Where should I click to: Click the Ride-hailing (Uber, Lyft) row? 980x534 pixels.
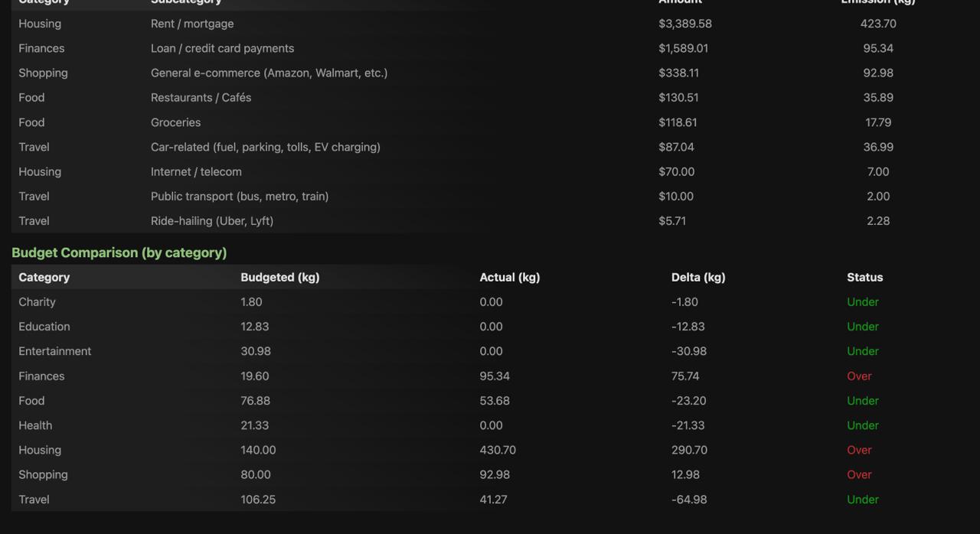[211, 221]
